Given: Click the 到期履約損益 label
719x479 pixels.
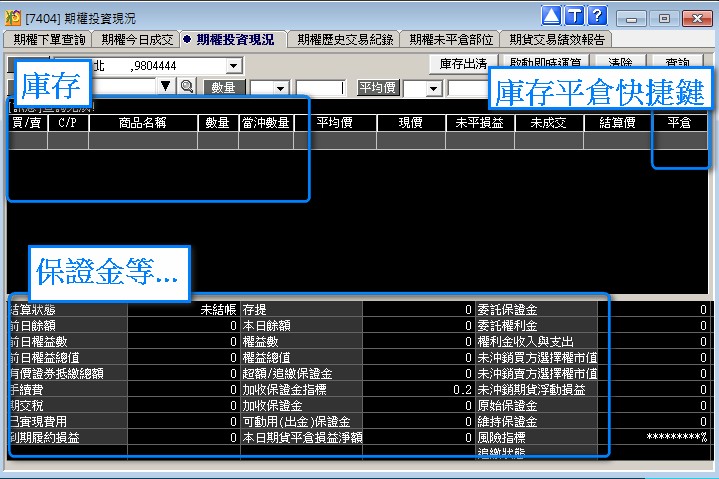Looking at the screenshot, I should click(44, 438).
